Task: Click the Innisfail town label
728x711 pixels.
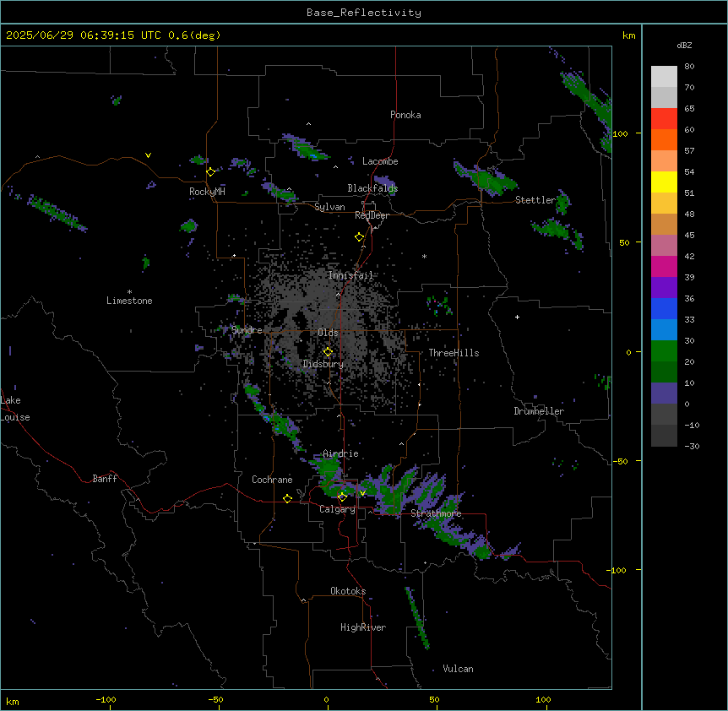Action: point(351,275)
